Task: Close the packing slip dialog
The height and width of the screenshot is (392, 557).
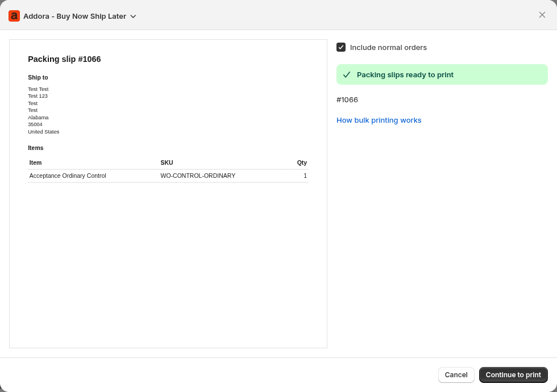Action: coord(542,15)
